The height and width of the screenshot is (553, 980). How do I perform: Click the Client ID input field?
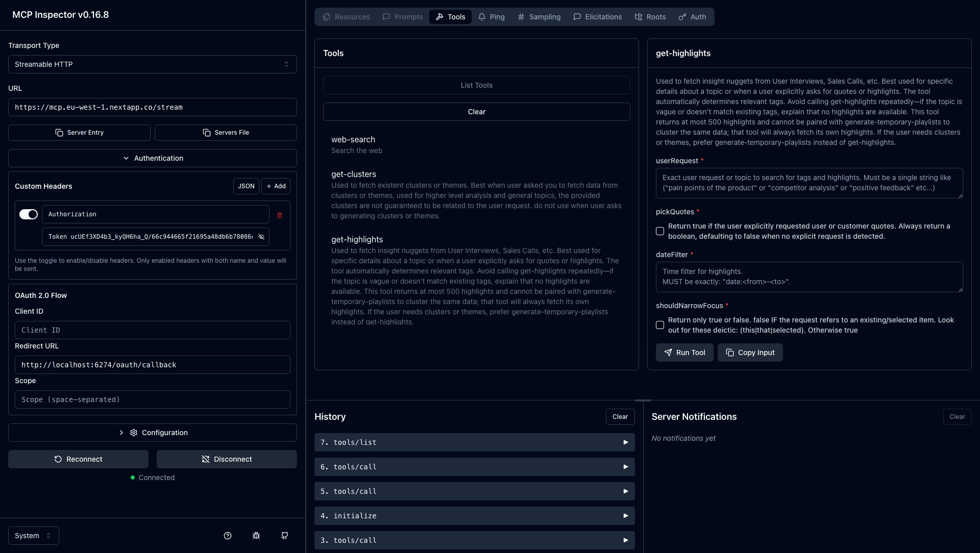152,330
